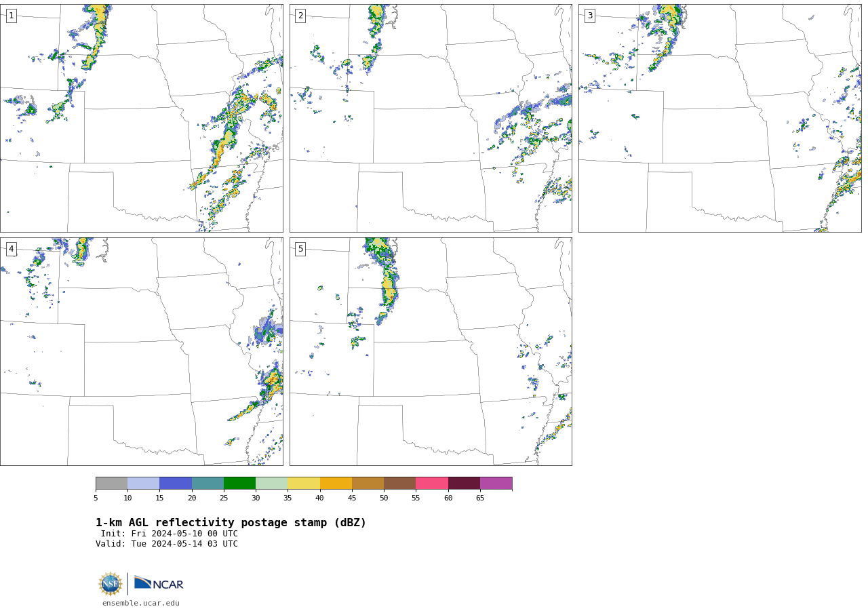868x611 pixels.
Task: Open ensemble member 5 reflectivity map
Action: 431,351
